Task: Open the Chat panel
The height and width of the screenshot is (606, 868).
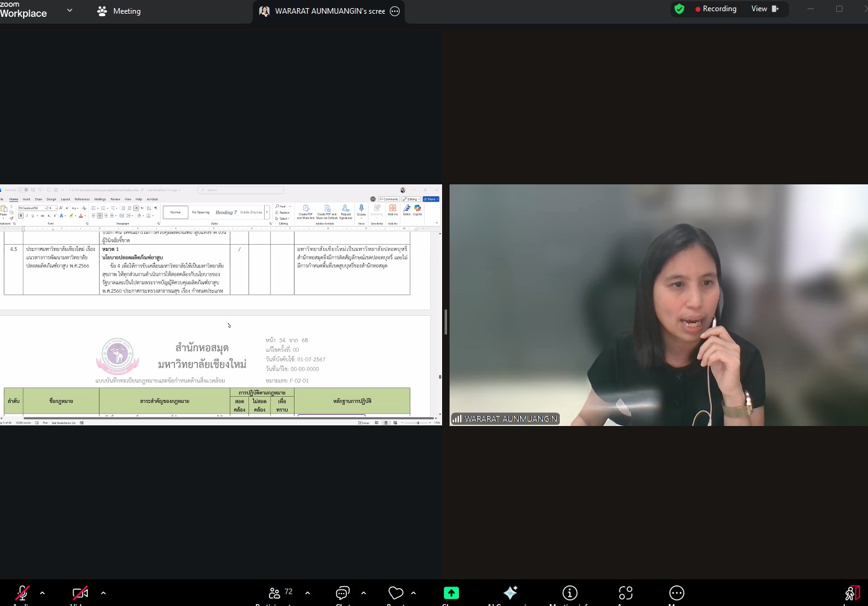Action: click(342, 593)
